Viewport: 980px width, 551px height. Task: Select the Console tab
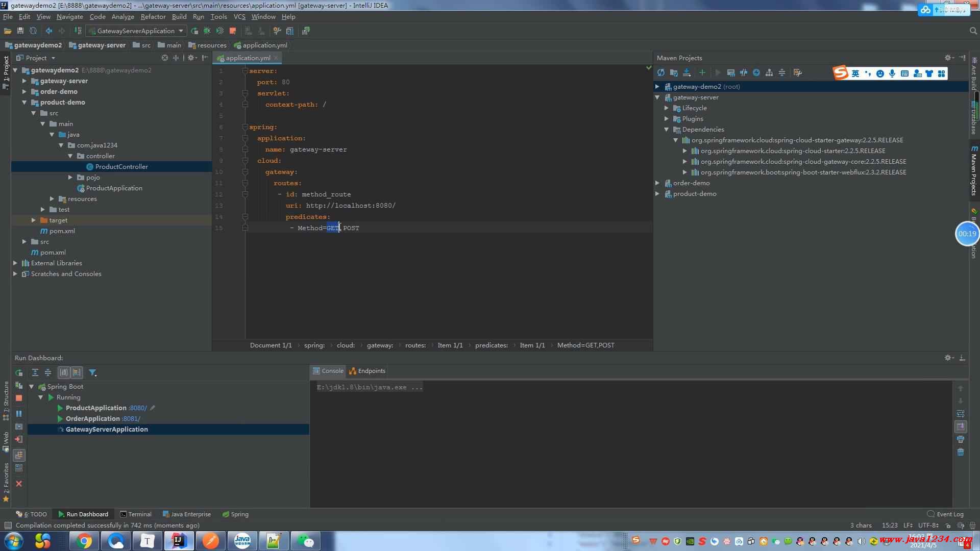point(328,371)
